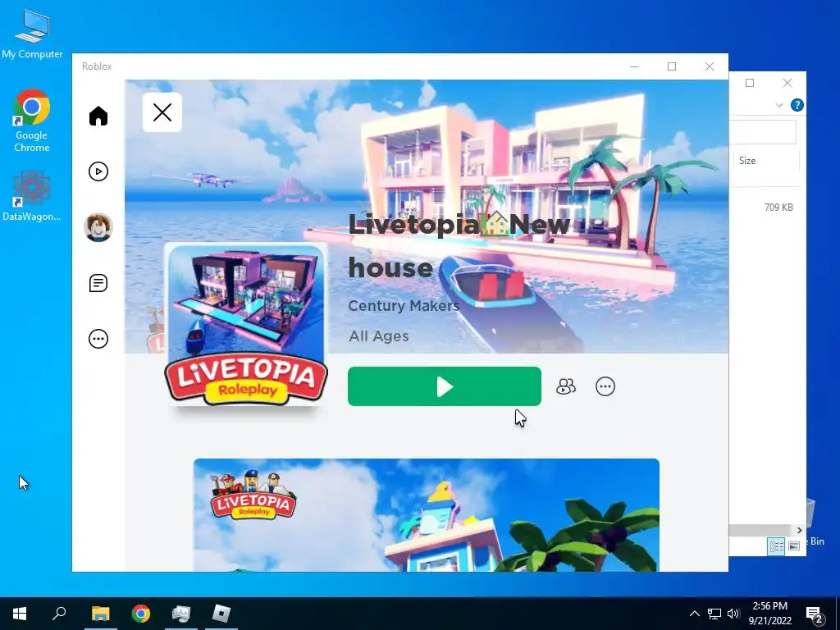Click the Explorer search input field
Screen dimensions: 840x630
pyautogui.click(x=763, y=132)
